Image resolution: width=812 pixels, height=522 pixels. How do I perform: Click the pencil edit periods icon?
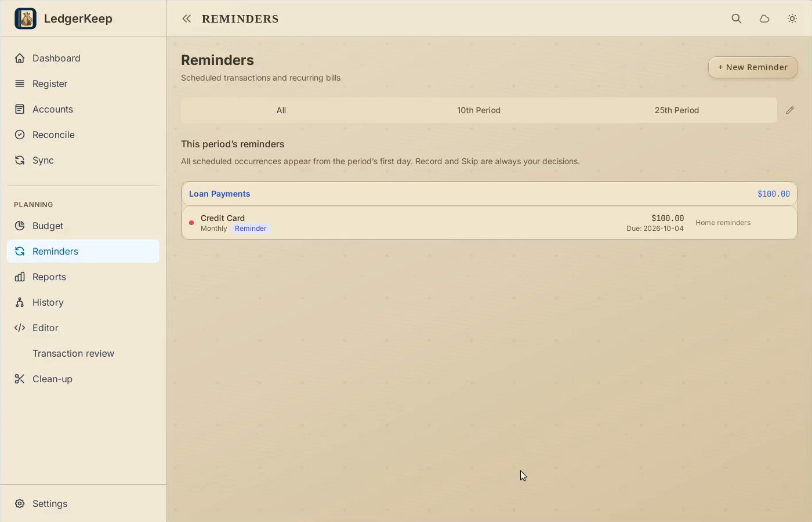pyautogui.click(x=790, y=110)
